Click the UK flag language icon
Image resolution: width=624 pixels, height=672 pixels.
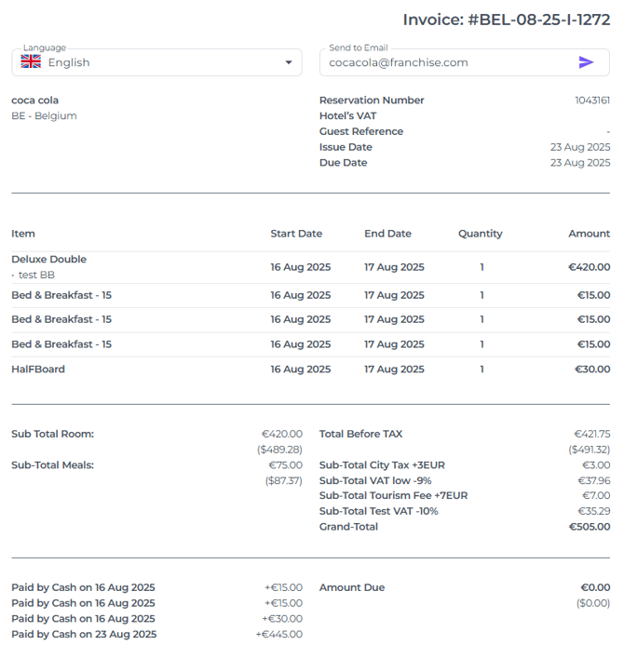pyautogui.click(x=31, y=62)
